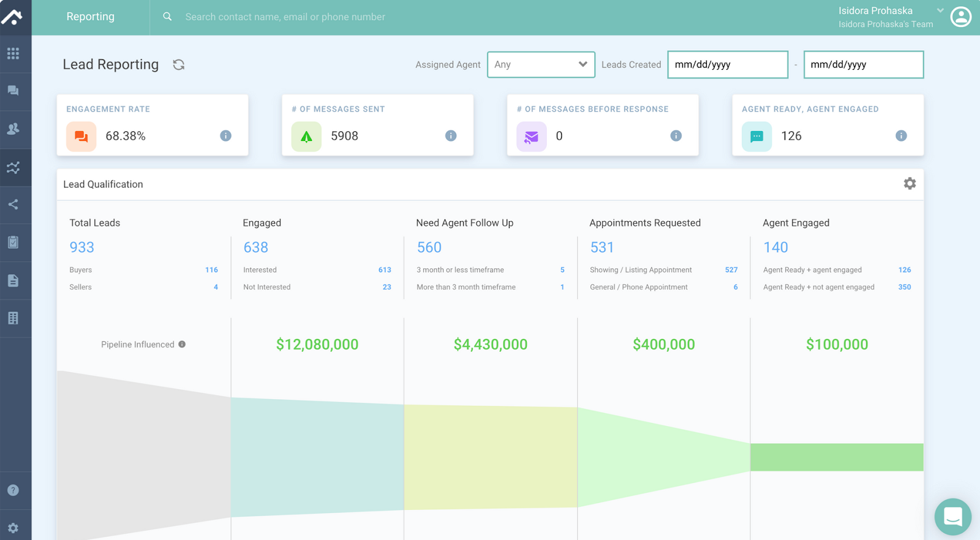Expand the Assigned Agent dropdown
This screenshot has width=980, height=540.
(x=541, y=64)
